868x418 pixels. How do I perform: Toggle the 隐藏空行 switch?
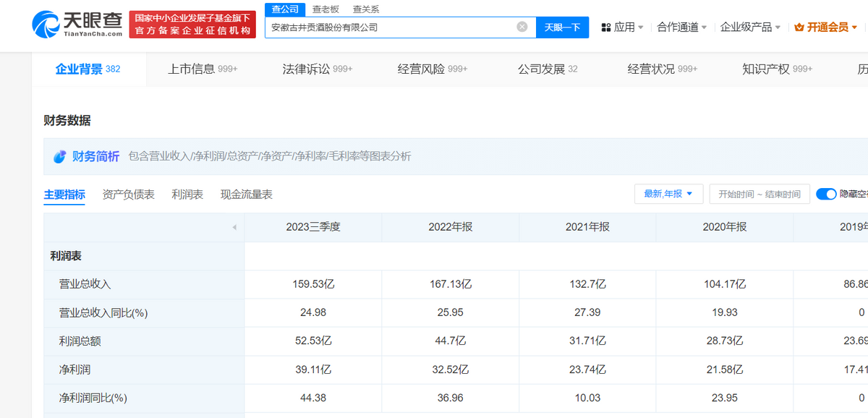click(x=826, y=194)
